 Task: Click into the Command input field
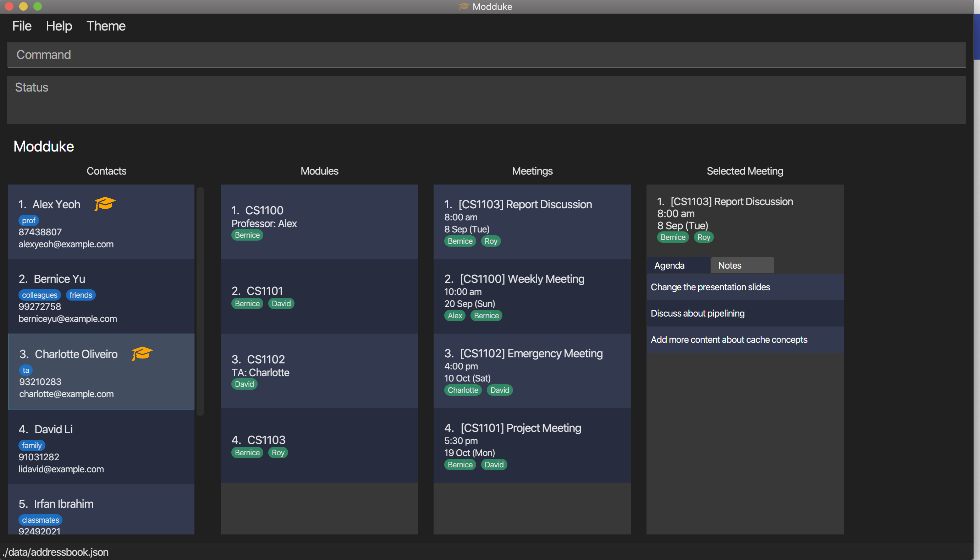coord(486,55)
